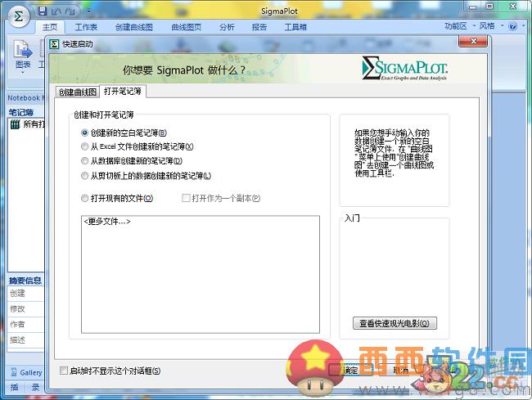Open the SigmaPlot application menu orb
Screen dimensions: 532x400
(x=19, y=17)
